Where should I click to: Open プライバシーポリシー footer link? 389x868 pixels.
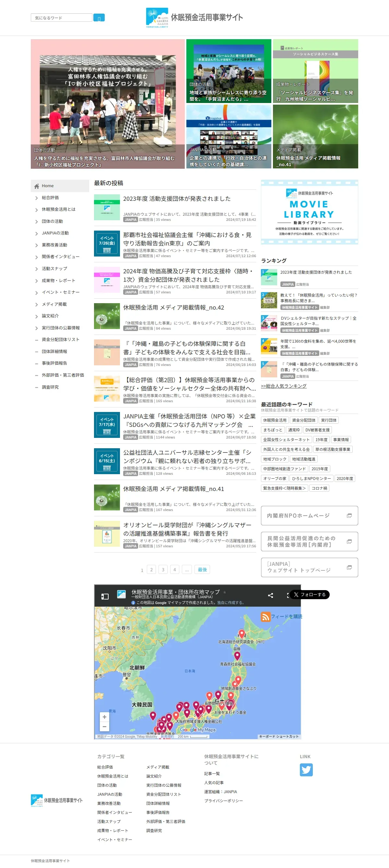coord(223,801)
